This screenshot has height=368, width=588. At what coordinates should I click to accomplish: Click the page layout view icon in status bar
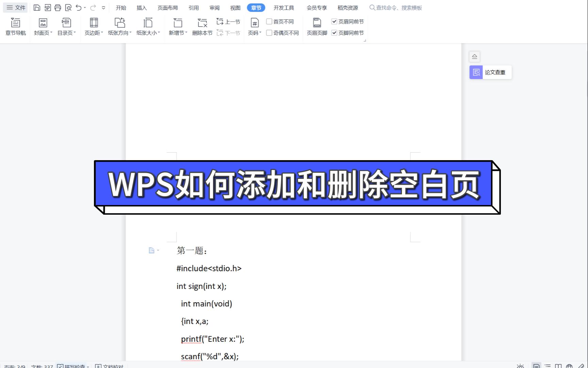click(536, 366)
